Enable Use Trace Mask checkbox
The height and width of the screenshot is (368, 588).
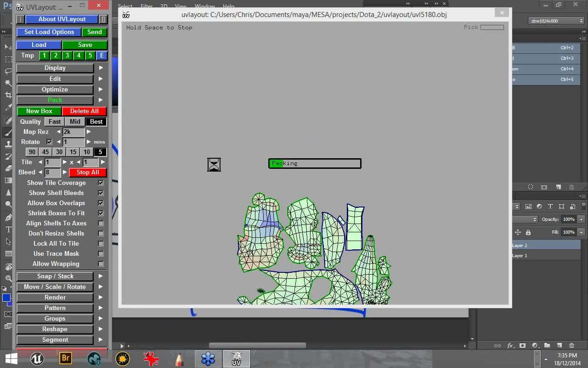point(101,253)
